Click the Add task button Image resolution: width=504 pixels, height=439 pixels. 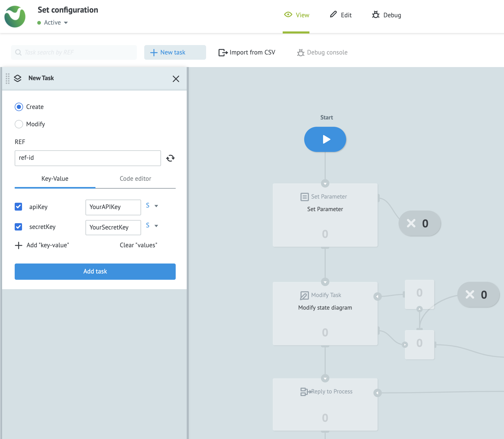pos(95,271)
